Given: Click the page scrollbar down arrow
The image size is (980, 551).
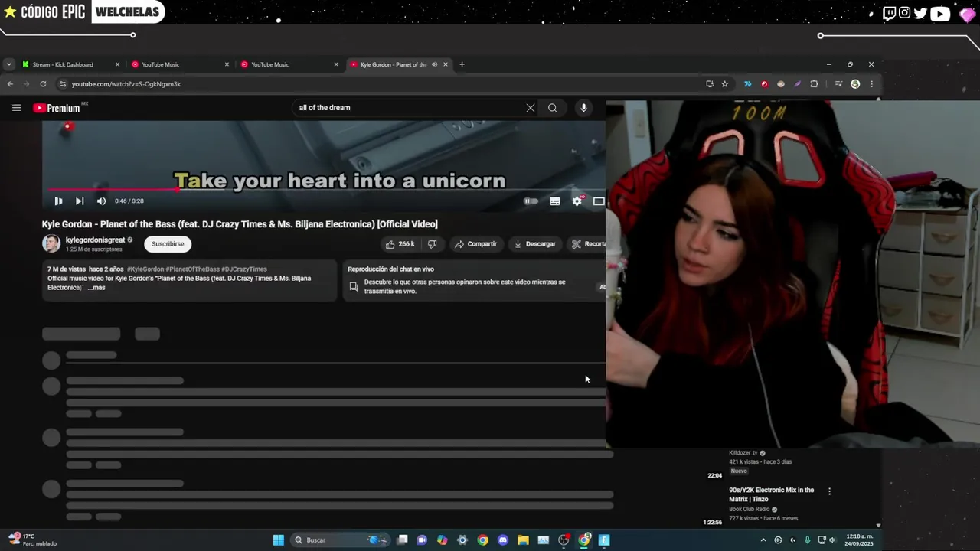Looking at the screenshot, I should [x=878, y=526].
